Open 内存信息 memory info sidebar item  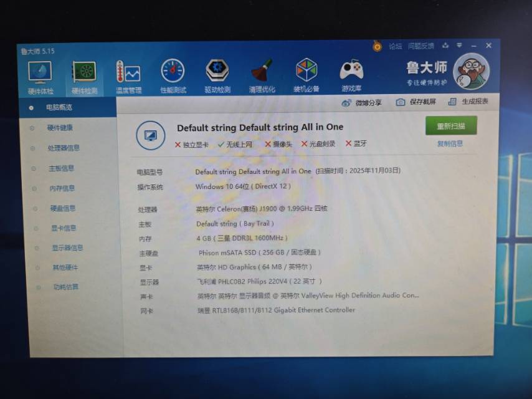pos(62,188)
